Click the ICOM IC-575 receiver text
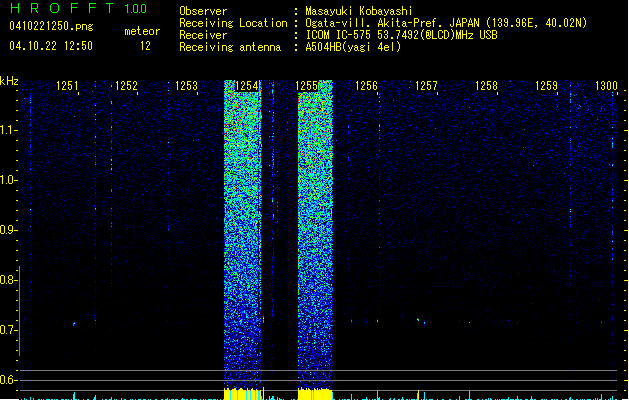The height and width of the screenshot is (400, 629). tap(401, 35)
